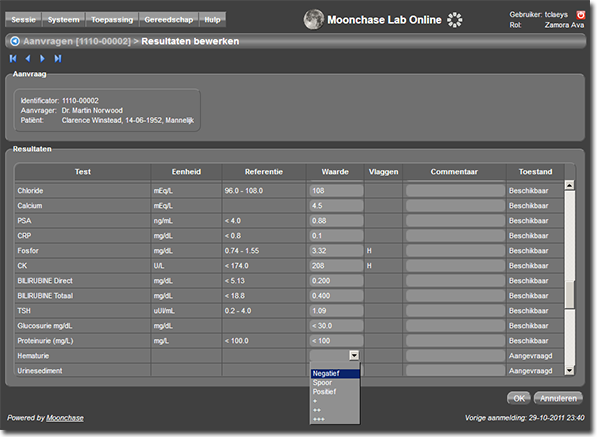Click the Aangevraagd status of Hematurie
Screen dimensions: 600x437
(530, 356)
